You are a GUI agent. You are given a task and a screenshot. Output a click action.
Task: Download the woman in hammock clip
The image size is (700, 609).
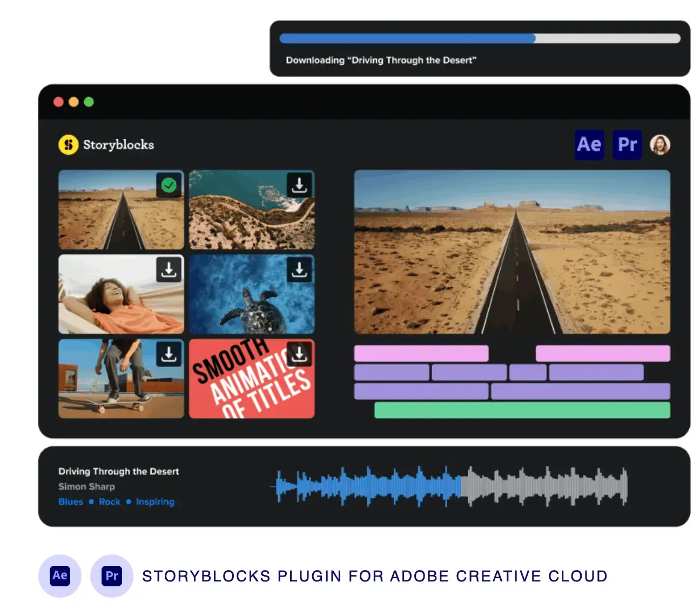(x=169, y=269)
